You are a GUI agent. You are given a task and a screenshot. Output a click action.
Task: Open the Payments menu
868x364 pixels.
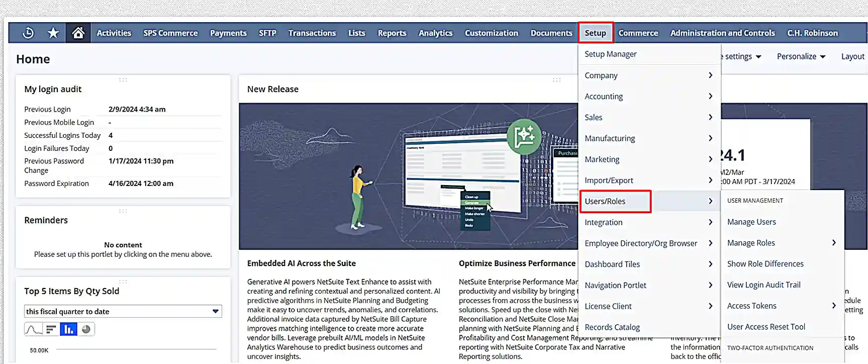(x=228, y=33)
